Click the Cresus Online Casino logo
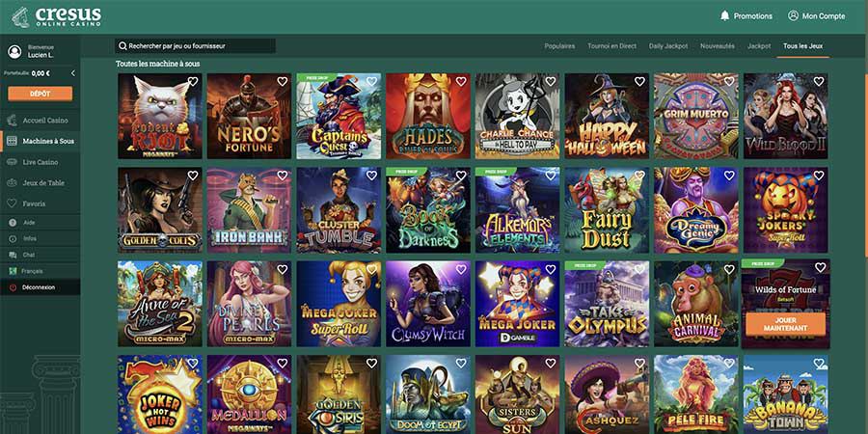Viewport: 868px width, 434px height. click(x=57, y=16)
